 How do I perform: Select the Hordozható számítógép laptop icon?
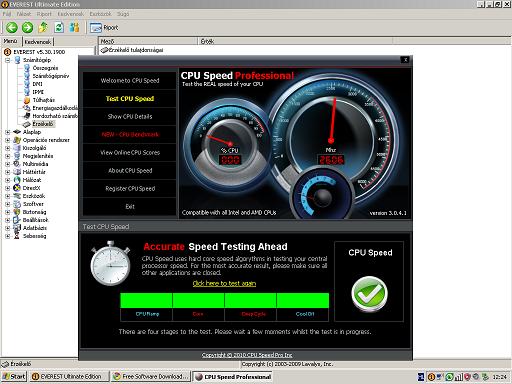click(x=27, y=116)
